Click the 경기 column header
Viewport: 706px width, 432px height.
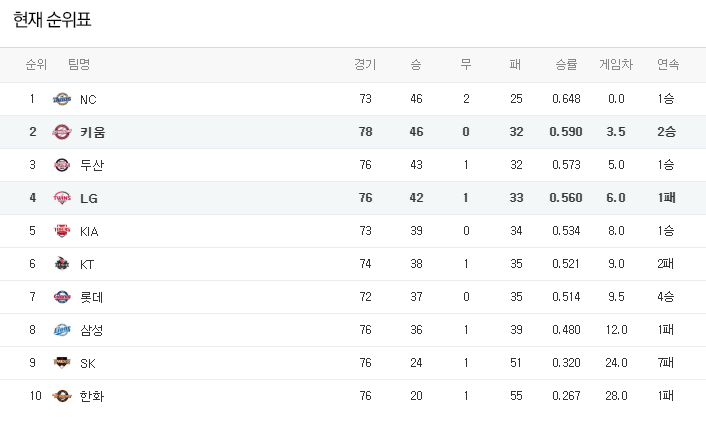point(365,65)
